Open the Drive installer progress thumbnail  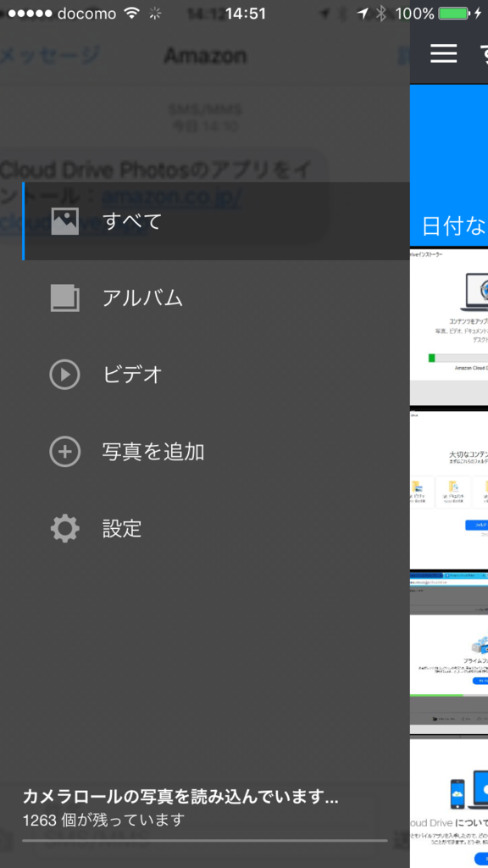449,326
